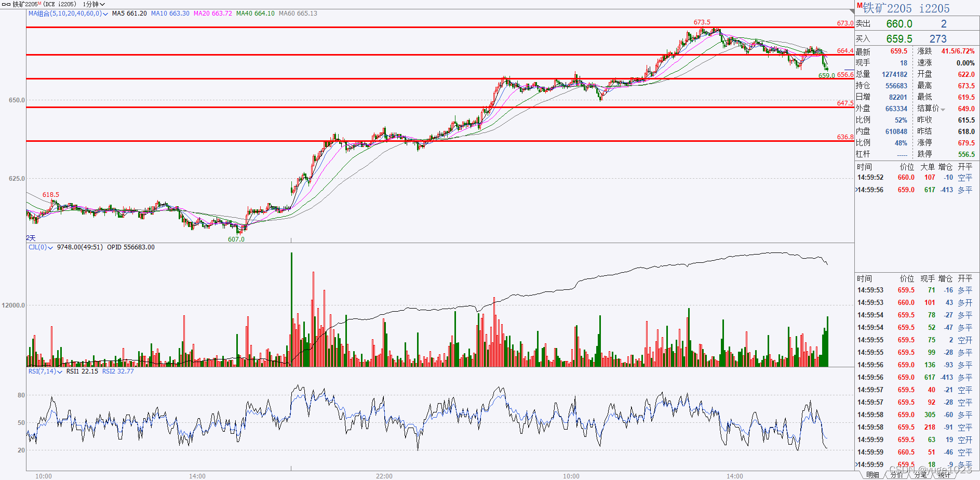This screenshot has width=980, height=480.
Task: Click the 总量 value 1274182
Action: click(894, 74)
